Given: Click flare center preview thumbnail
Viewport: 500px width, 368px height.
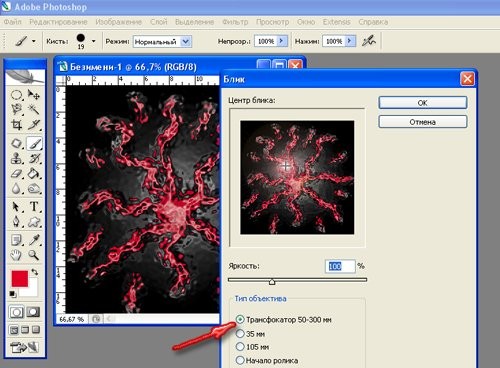Looking at the screenshot, I should point(297,177).
